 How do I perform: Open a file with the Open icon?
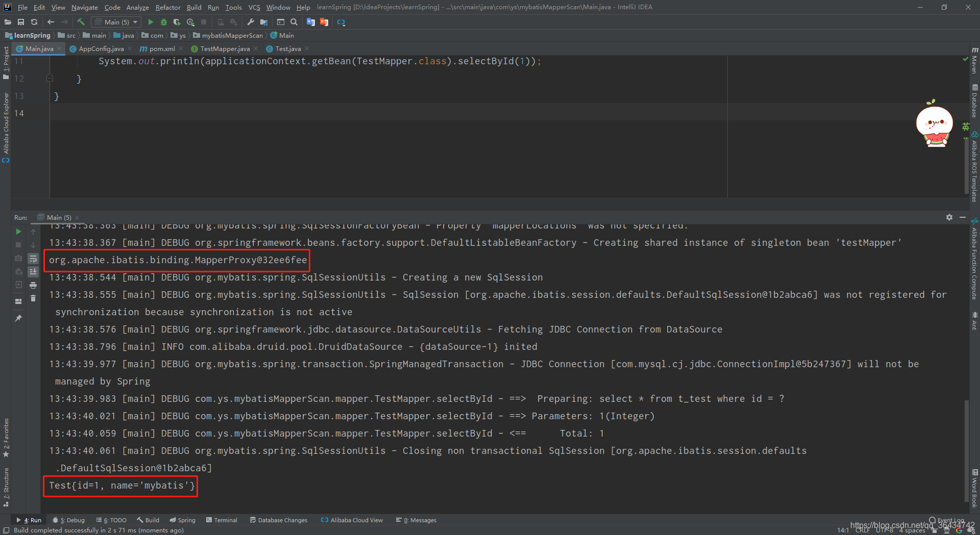tap(8, 22)
